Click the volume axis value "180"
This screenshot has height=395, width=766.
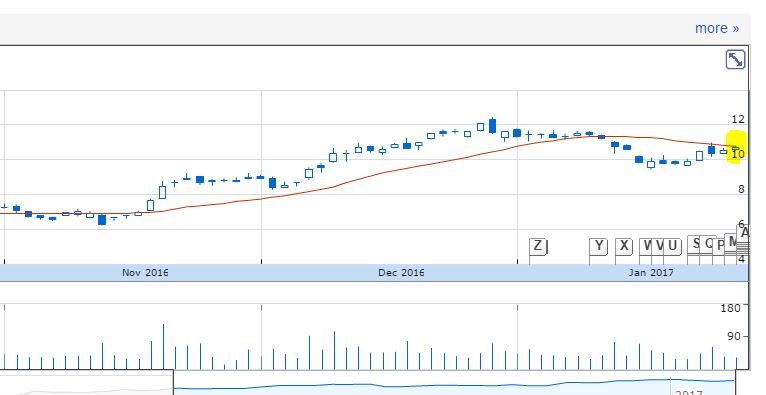(x=730, y=308)
